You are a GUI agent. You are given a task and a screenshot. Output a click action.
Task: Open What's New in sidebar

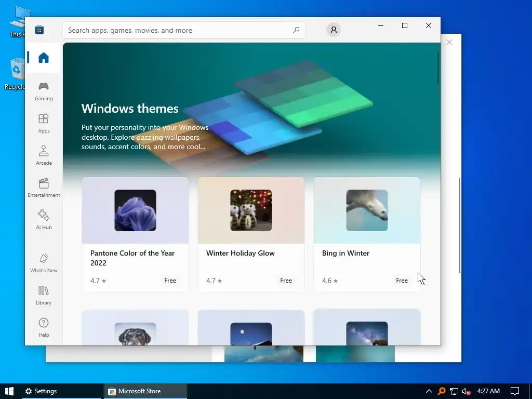pos(44,263)
